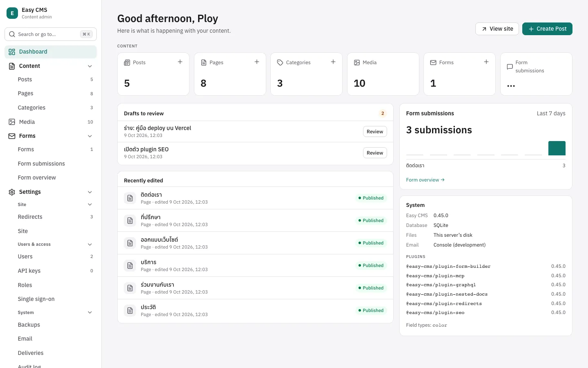The width and height of the screenshot is (588, 368).
Task: Click the Media card image icon
Action: (x=357, y=63)
